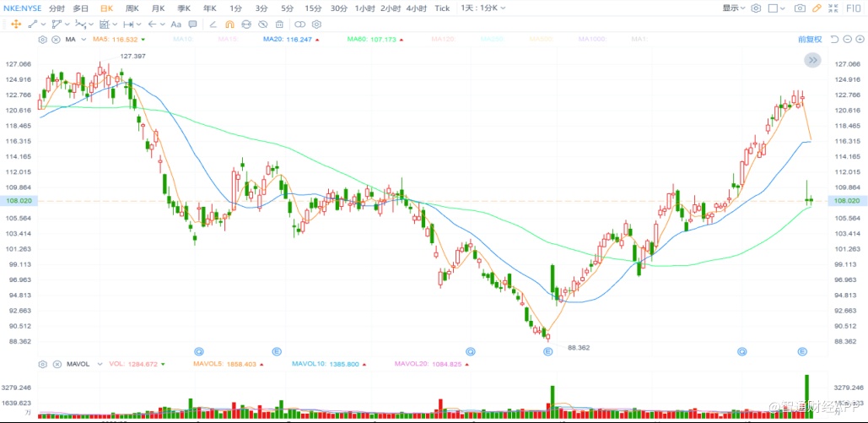Viewport: 868px width, 423px height.
Task: Open the 显示 display dropdown
Action: pos(734,8)
